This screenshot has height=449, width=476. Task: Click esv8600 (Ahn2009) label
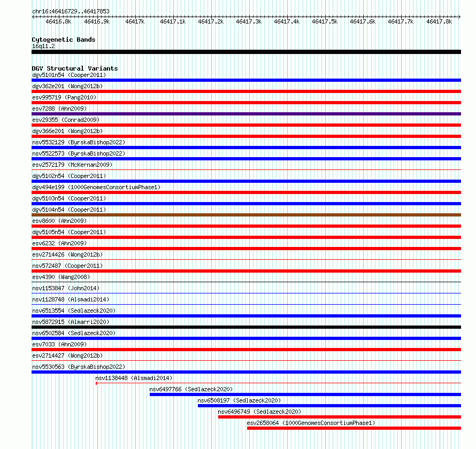pos(59,221)
